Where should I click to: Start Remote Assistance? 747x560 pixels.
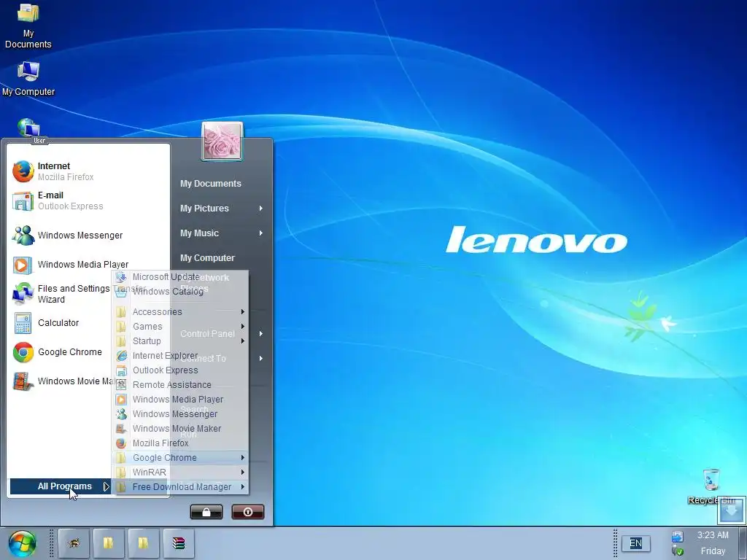[x=180, y=385]
